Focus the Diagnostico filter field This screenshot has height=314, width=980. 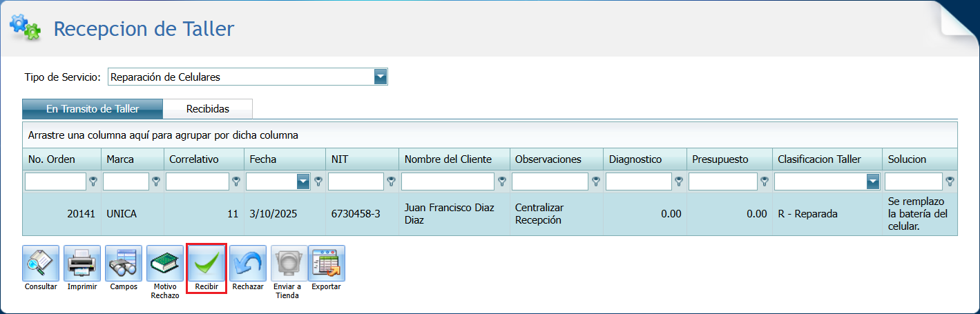coord(639,181)
